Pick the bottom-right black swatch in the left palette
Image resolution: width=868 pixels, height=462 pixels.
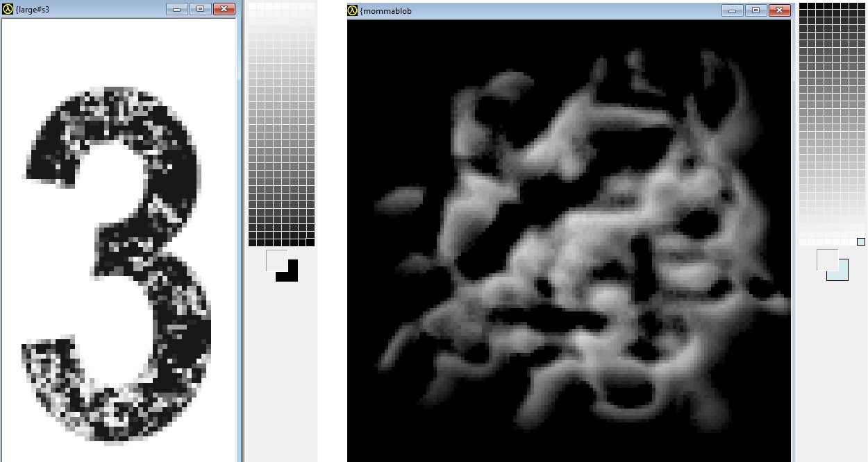coord(310,241)
